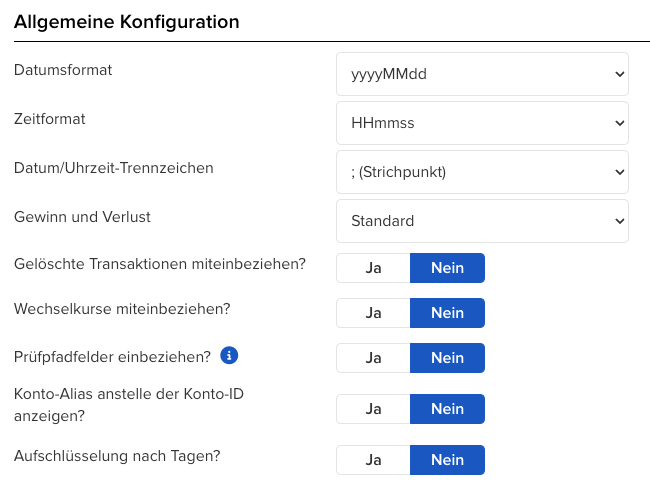Click the Prüfpfadfelder info icon
The image size is (650, 492).
229,355
